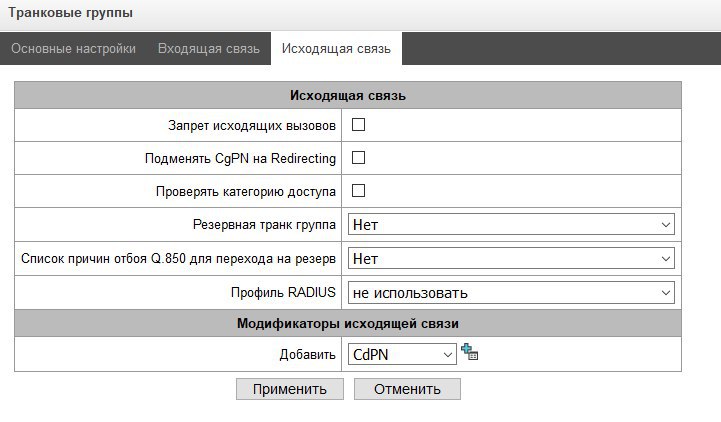The width and height of the screenshot is (721, 422).
Task: Open the CdPN modifier type dropdown
Action: (x=402, y=354)
